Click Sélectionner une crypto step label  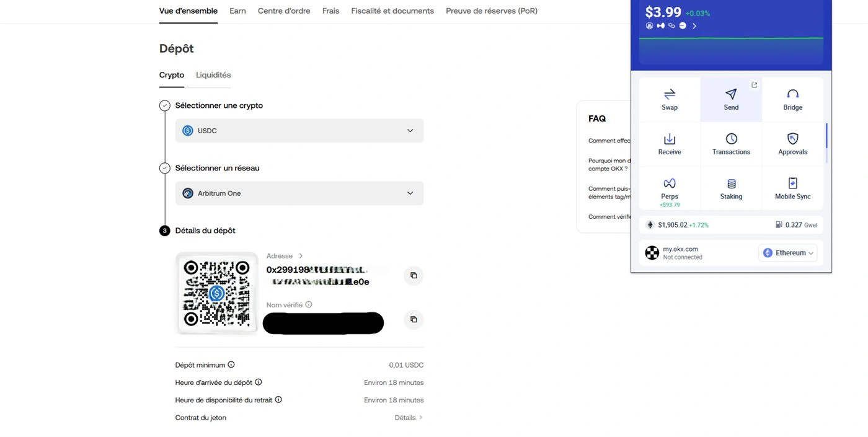pos(219,106)
